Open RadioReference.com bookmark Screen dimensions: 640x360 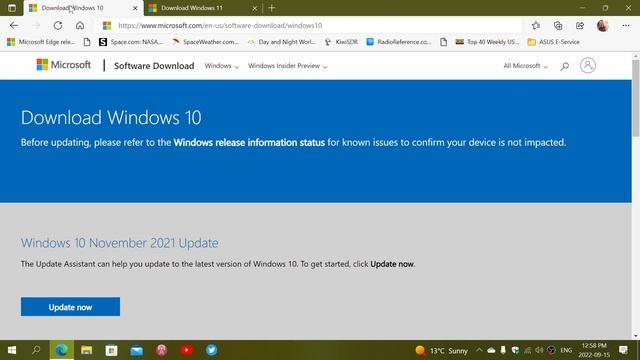coord(399,42)
